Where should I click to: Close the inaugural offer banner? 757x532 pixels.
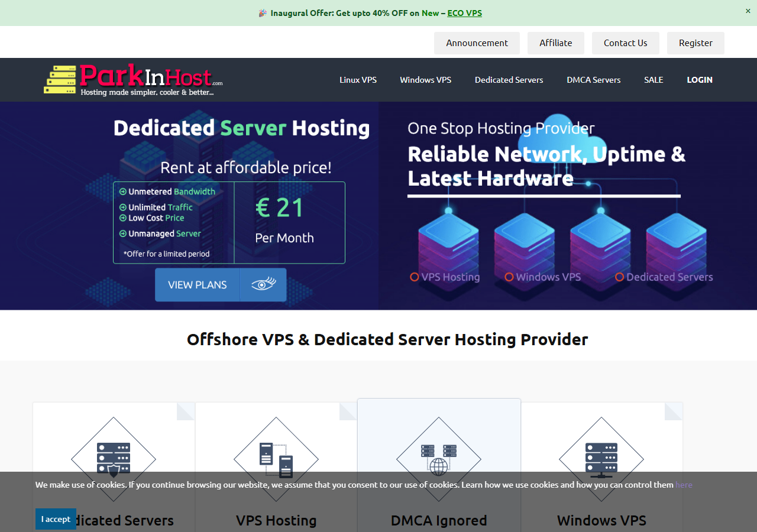[748, 11]
